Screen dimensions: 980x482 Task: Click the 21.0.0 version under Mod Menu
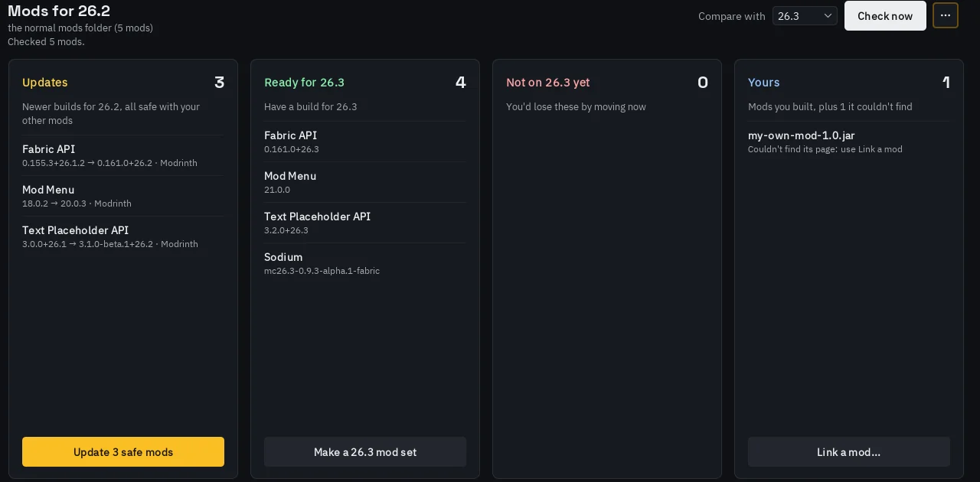click(x=277, y=190)
